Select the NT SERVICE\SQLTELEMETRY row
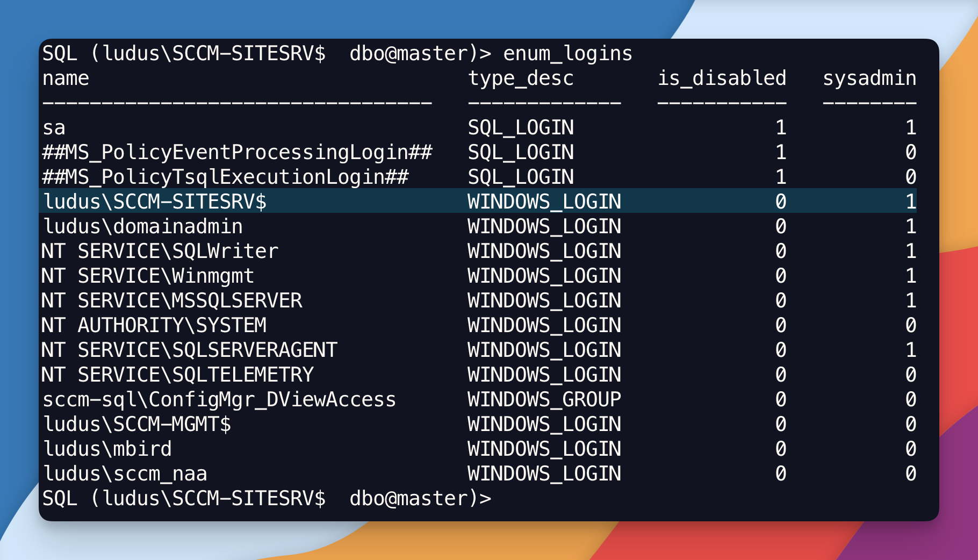 click(178, 375)
